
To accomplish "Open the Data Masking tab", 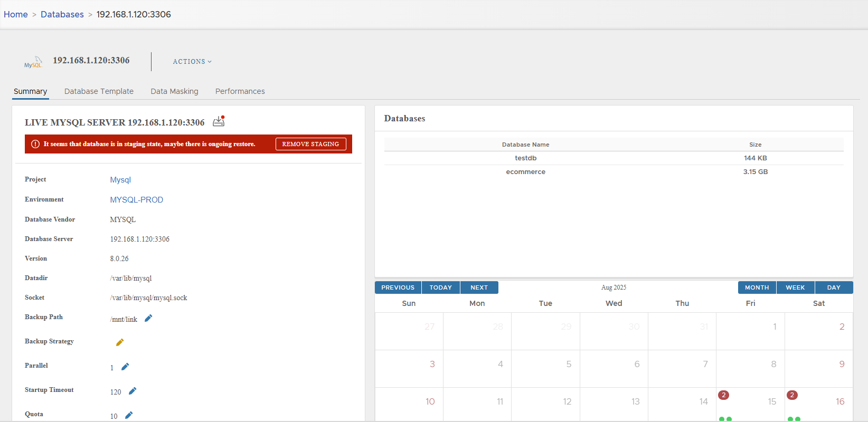I will pyautogui.click(x=174, y=91).
